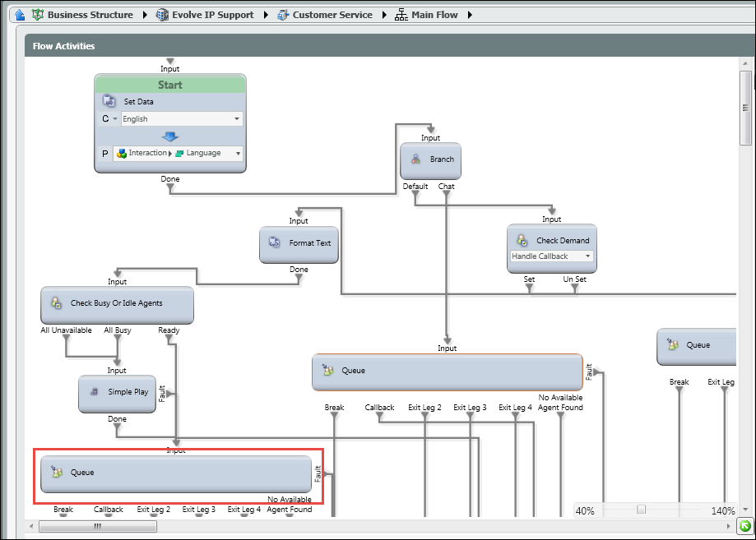Click the horizontal scrollbar thumb
This screenshot has width=756, height=540.
[x=97, y=526]
